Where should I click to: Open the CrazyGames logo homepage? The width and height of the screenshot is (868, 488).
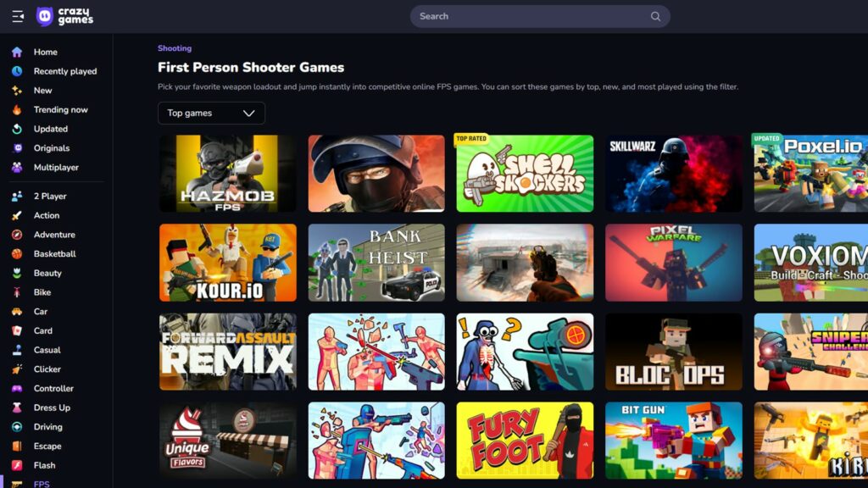coord(64,17)
